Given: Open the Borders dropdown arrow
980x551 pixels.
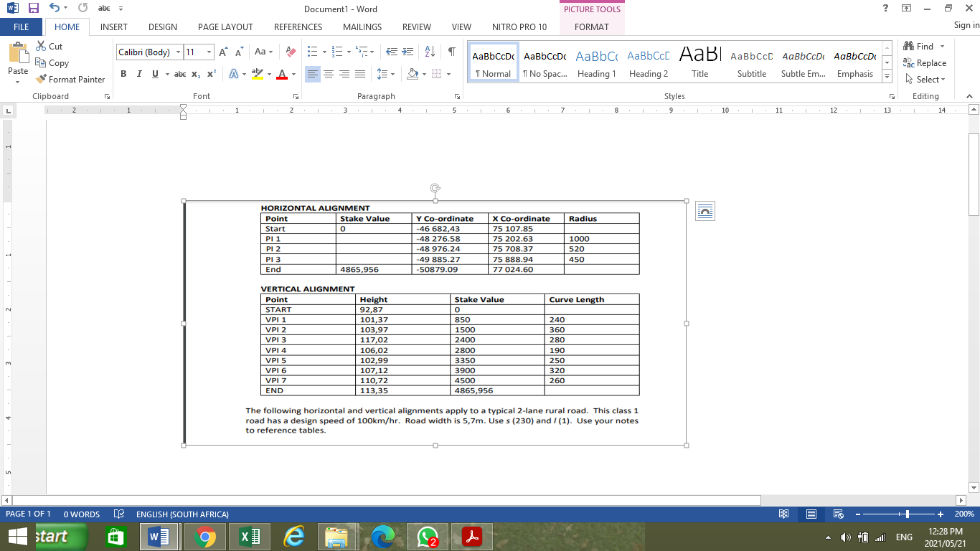Looking at the screenshot, I should (x=449, y=74).
